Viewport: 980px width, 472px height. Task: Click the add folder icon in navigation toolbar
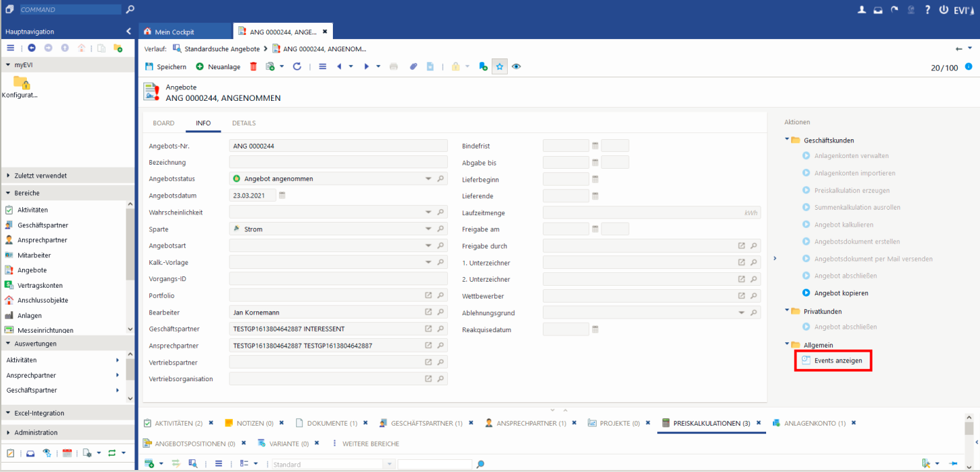pyautogui.click(x=118, y=48)
